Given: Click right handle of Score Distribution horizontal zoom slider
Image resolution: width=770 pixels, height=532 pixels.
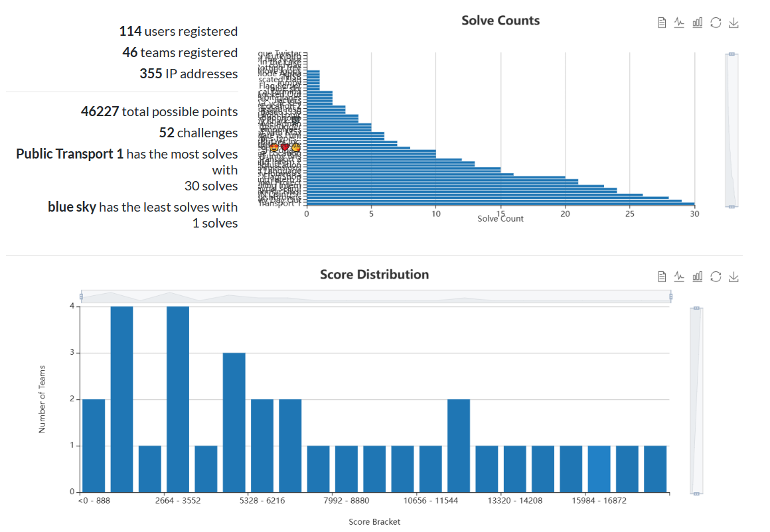Looking at the screenshot, I should 671,296.
